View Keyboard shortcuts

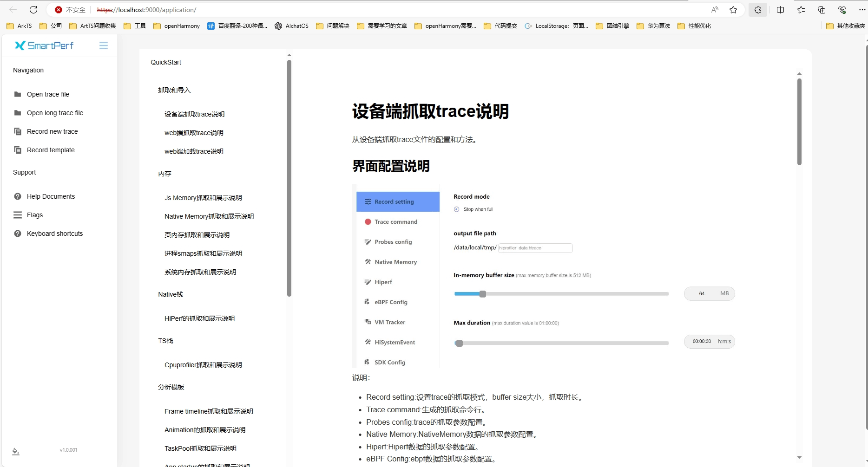tap(54, 233)
